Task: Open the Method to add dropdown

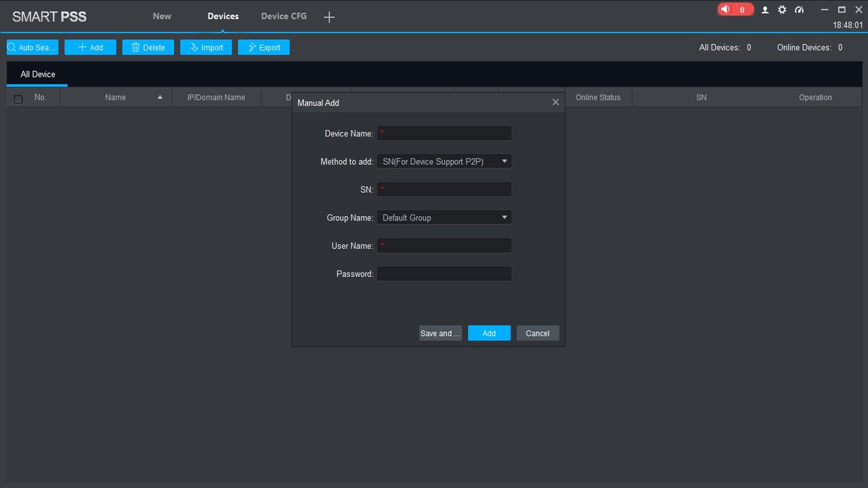Action: click(444, 161)
